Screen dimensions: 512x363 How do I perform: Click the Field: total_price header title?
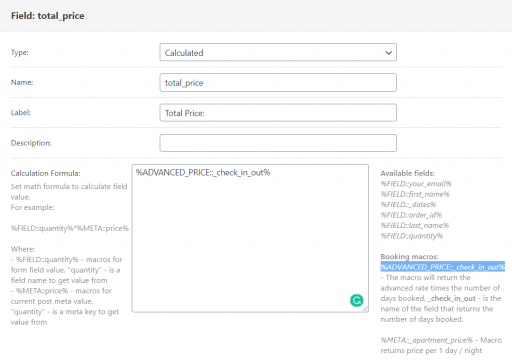[48, 16]
